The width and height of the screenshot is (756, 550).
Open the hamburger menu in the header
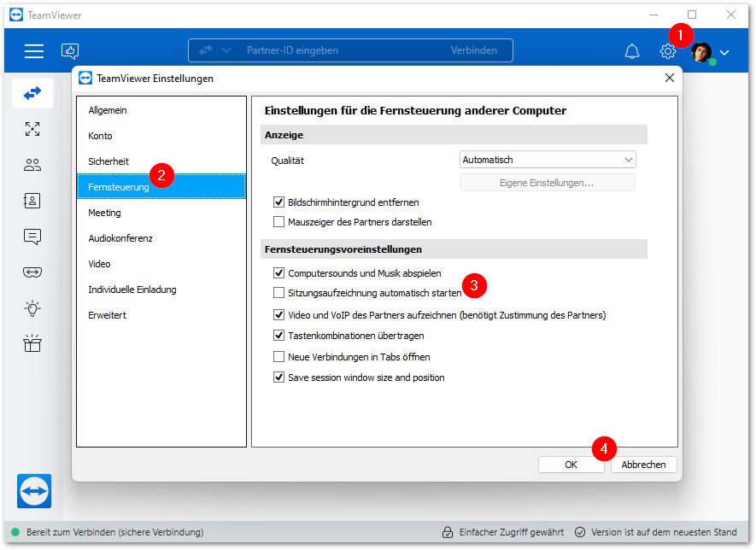click(x=34, y=50)
